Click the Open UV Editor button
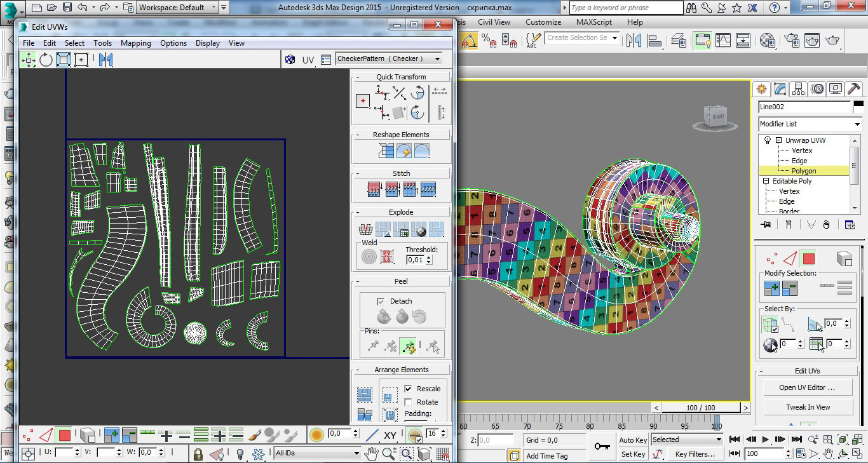868x463 pixels. [807, 387]
